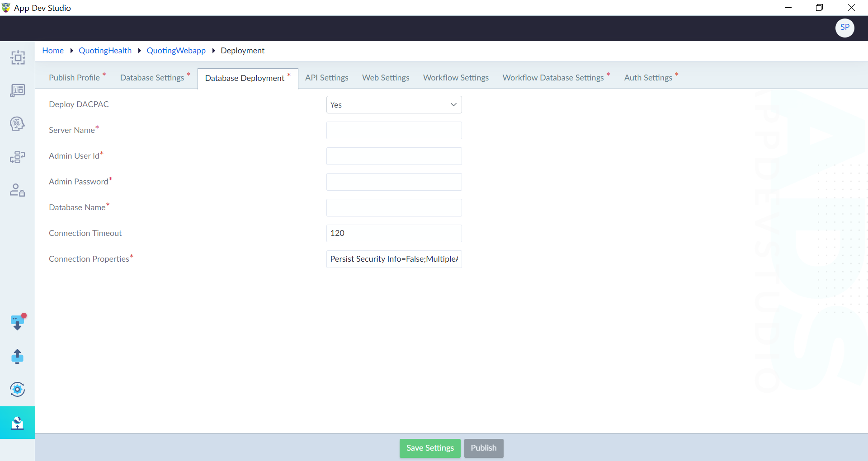This screenshot has width=868, height=461.
Task: Open the Web Settings tab
Action: (386, 78)
